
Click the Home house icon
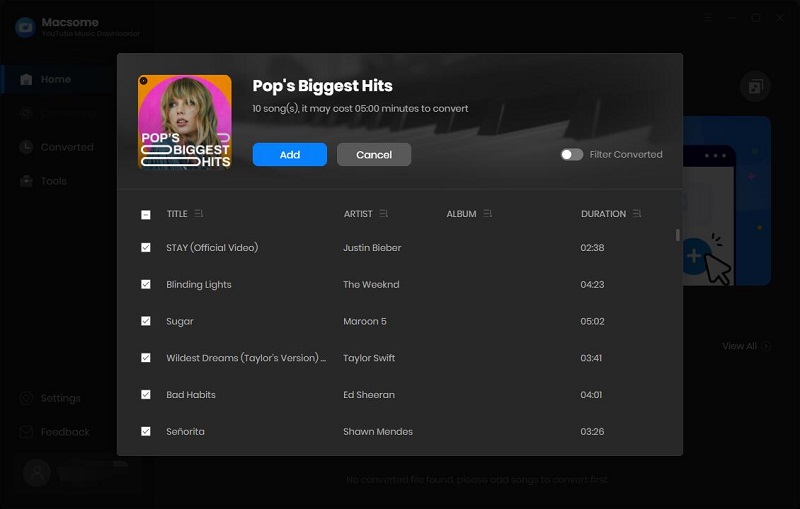click(26, 79)
